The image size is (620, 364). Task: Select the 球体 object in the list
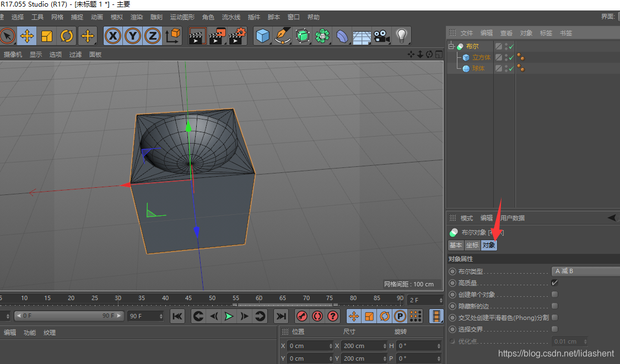point(478,69)
